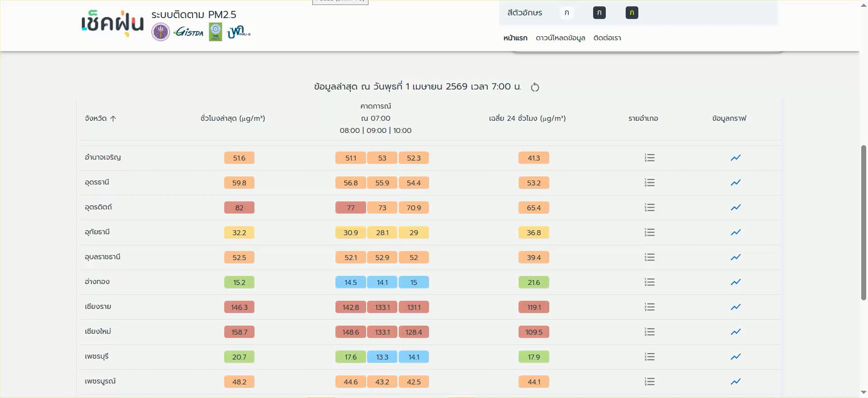The width and height of the screenshot is (868, 398).
Task: Open district list for อุตรดิตถ์
Action: point(649,208)
